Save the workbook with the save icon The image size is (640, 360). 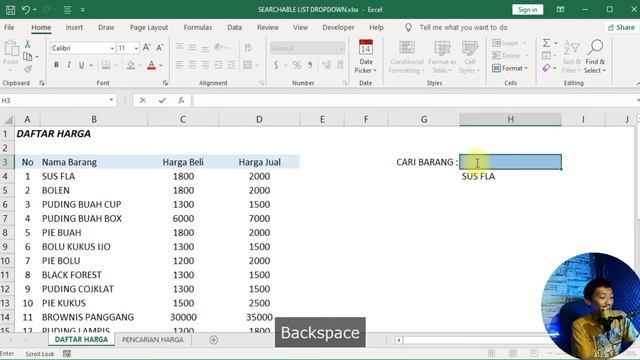click(x=11, y=9)
